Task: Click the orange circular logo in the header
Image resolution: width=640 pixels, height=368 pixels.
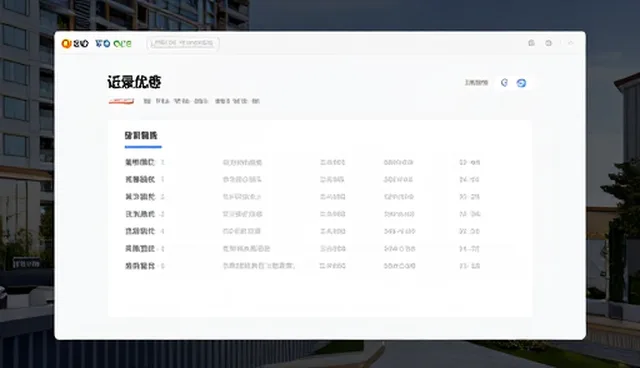Action: click(66, 44)
